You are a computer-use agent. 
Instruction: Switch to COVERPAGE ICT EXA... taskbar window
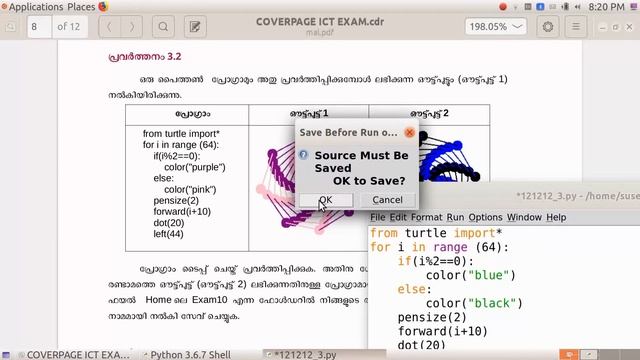pyautogui.click(x=75, y=355)
